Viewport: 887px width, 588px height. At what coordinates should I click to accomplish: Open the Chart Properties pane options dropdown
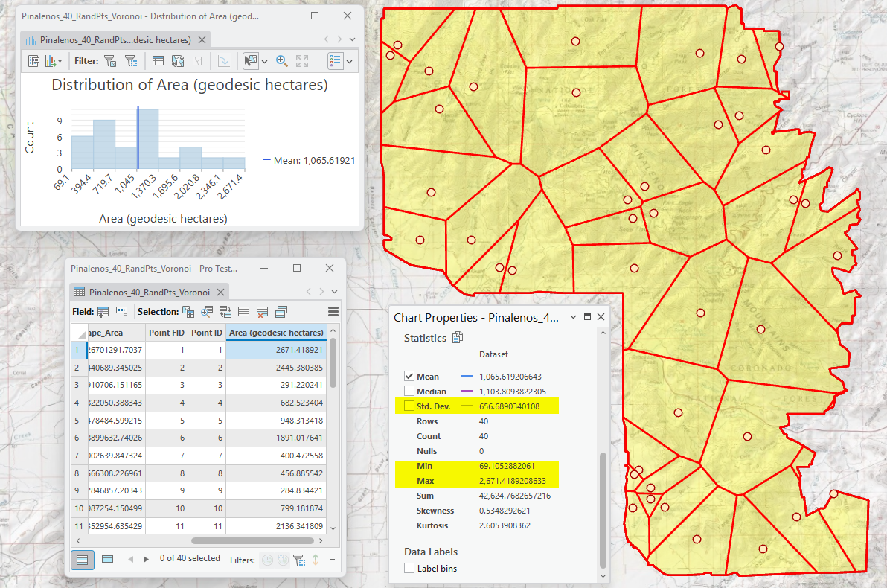tap(573, 318)
